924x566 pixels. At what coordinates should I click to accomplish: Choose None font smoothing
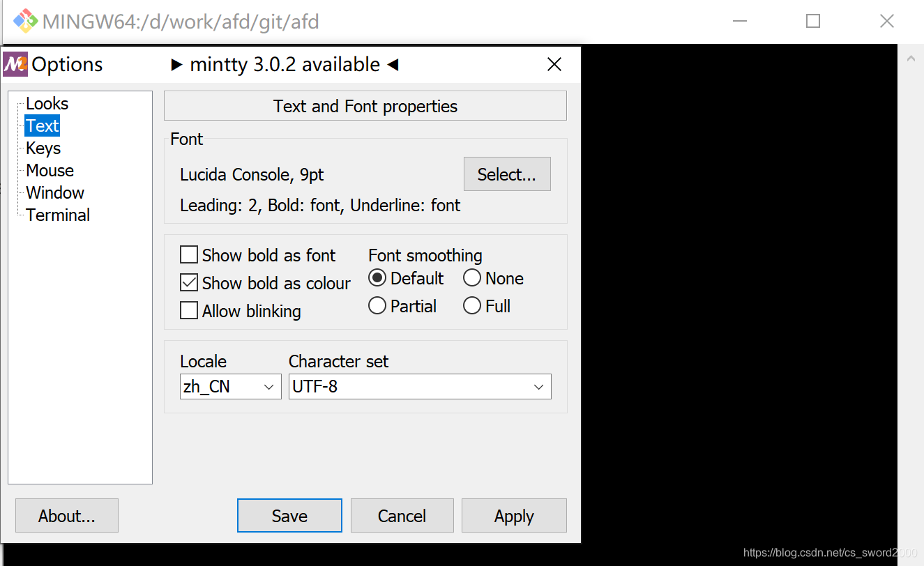[x=493, y=278]
